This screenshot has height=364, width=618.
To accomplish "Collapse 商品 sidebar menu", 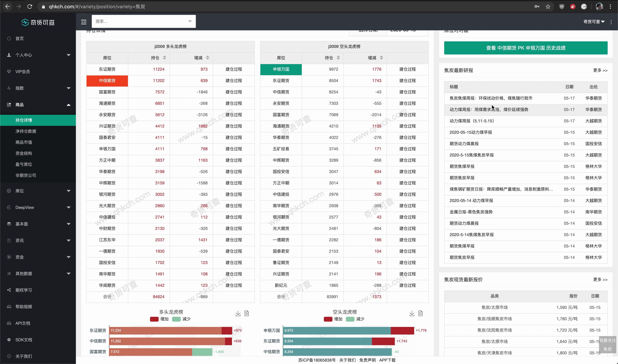I will [38, 105].
